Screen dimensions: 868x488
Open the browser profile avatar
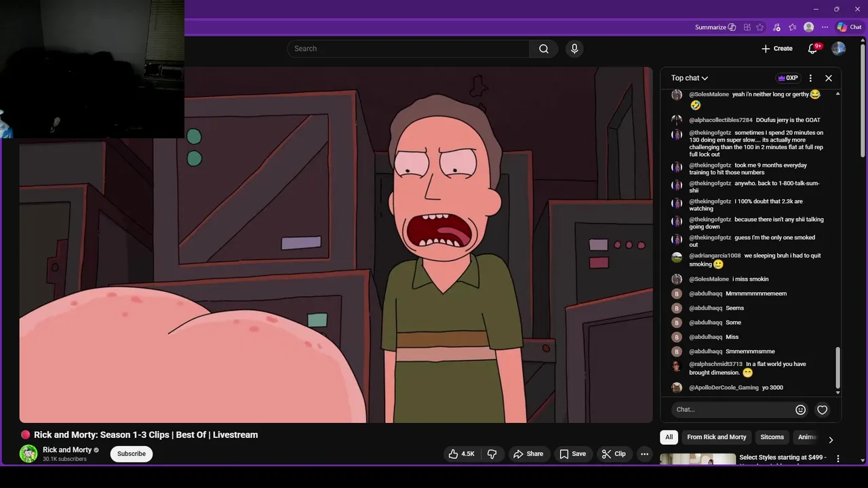(808, 27)
